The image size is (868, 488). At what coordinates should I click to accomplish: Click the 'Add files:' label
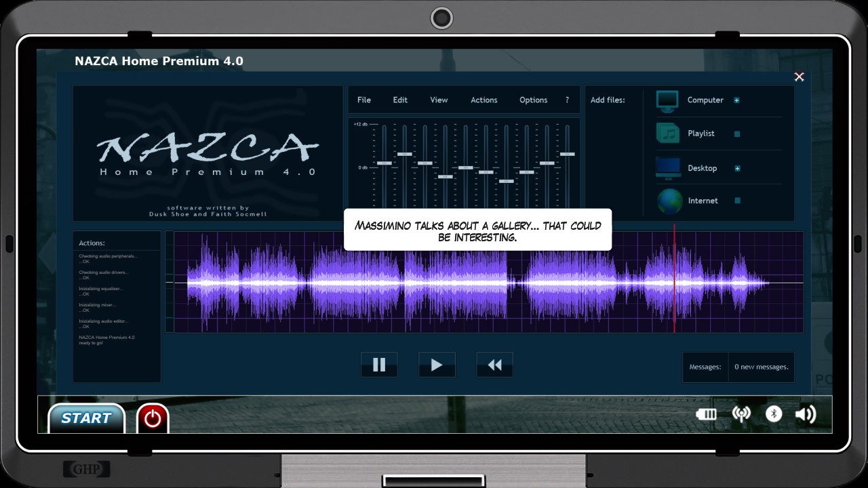point(608,100)
